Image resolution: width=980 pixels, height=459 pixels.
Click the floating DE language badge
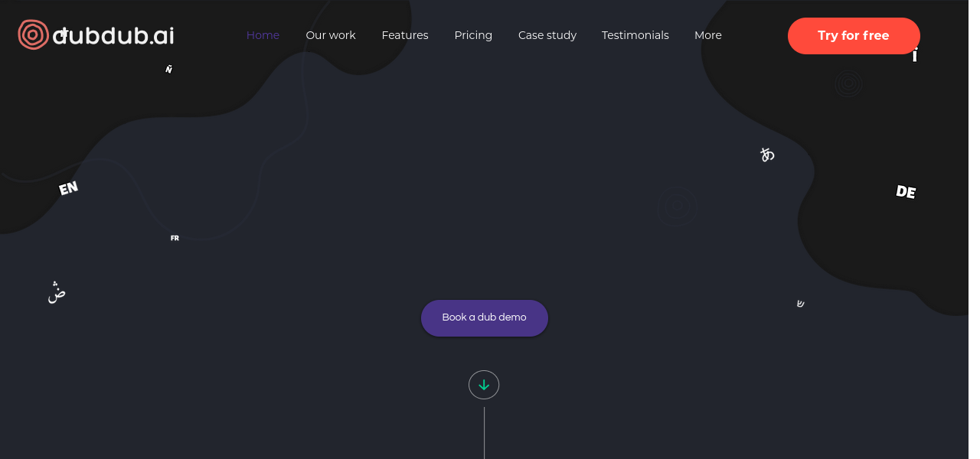click(906, 192)
